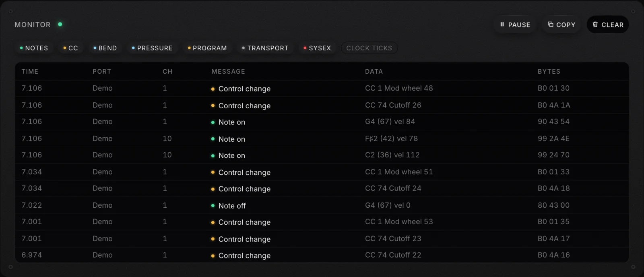This screenshot has height=277, width=644.
Task: Select the CC 1 Mod wheel 51 row
Action: pyautogui.click(x=322, y=172)
